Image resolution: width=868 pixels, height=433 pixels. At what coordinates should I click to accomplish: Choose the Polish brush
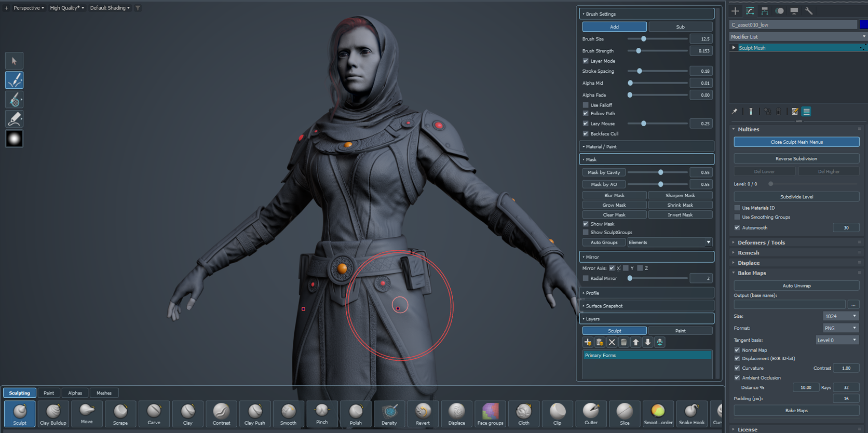point(356,414)
